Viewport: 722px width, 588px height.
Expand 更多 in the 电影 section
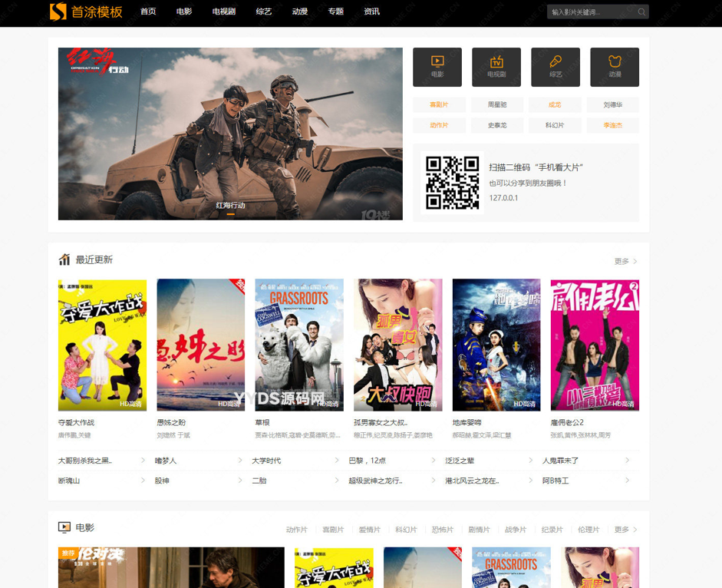point(625,530)
